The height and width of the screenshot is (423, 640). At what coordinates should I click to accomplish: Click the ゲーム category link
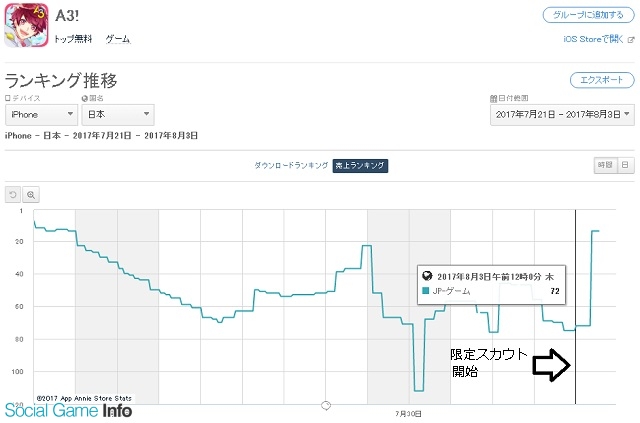[118, 39]
